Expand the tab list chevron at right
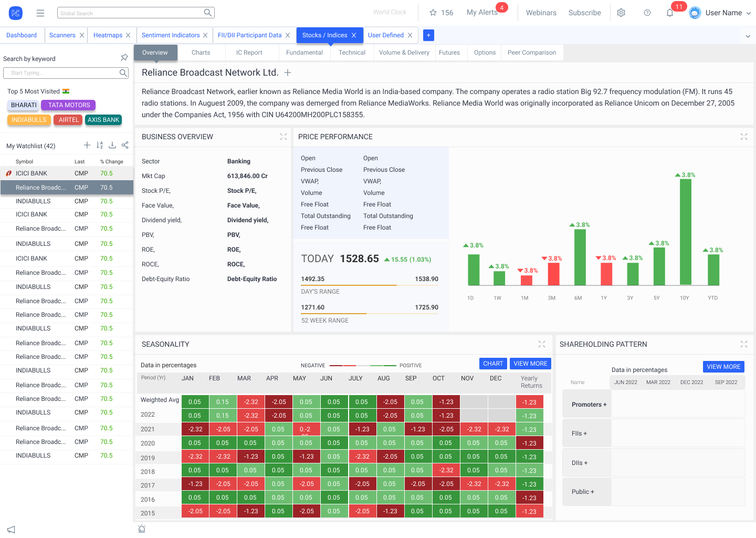 click(x=748, y=36)
